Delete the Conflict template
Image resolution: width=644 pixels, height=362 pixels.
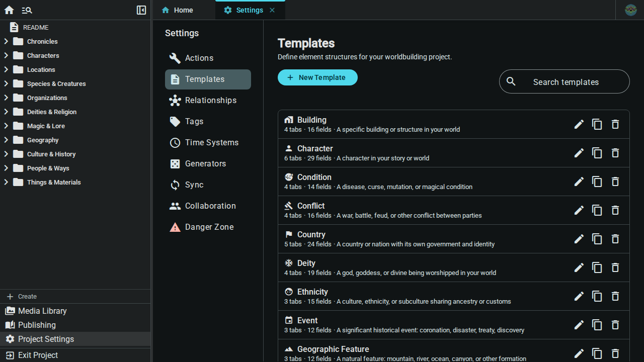(615, 210)
